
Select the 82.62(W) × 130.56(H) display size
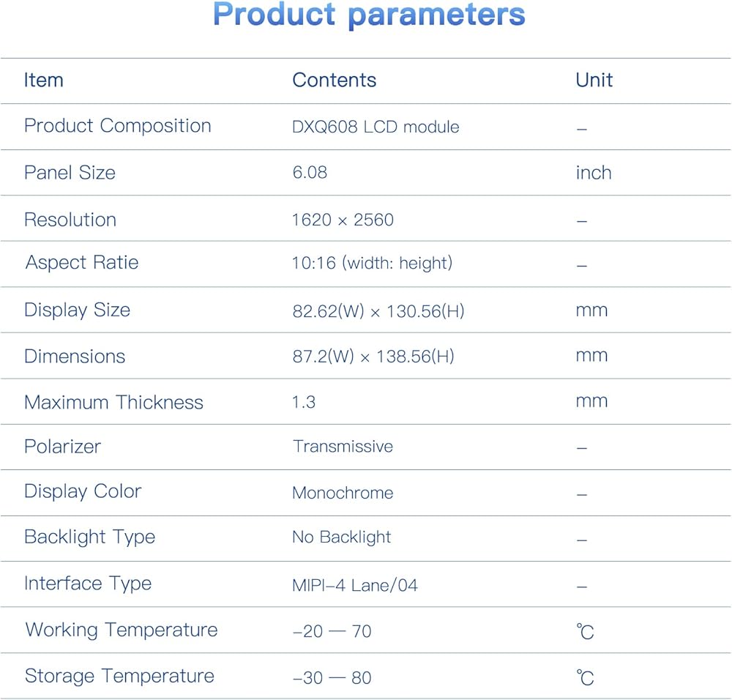378,310
